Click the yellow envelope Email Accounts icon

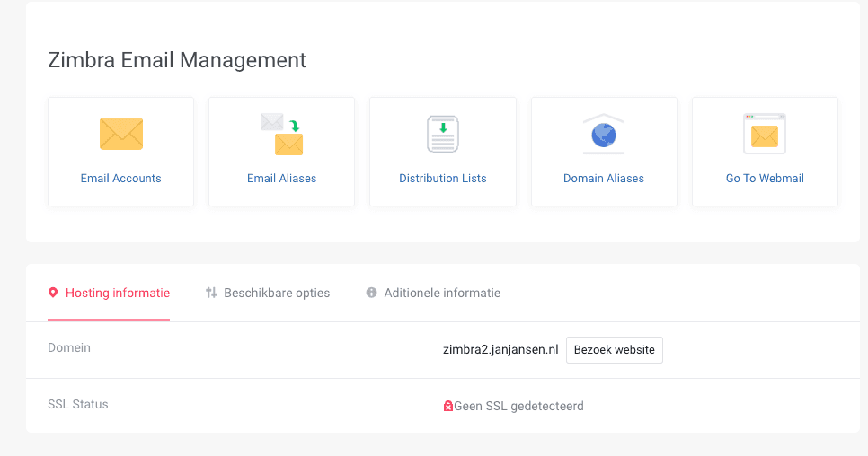pos(121,134)
